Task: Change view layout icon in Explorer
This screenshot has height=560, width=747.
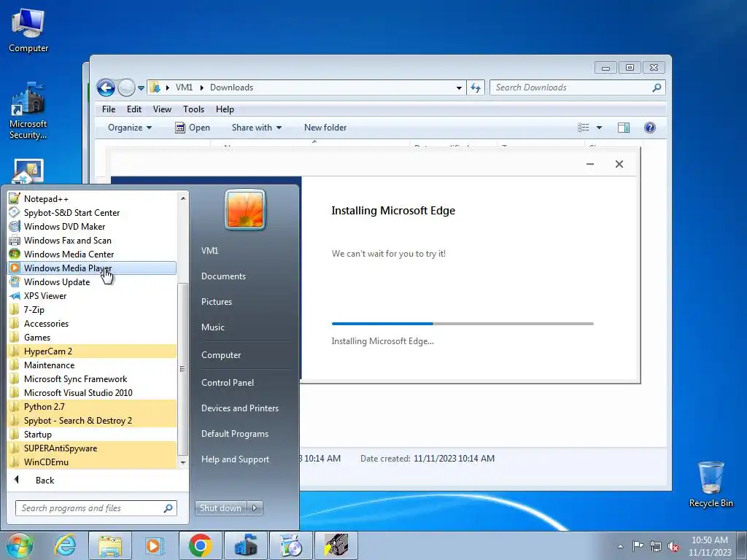Action: pos(583,127)
